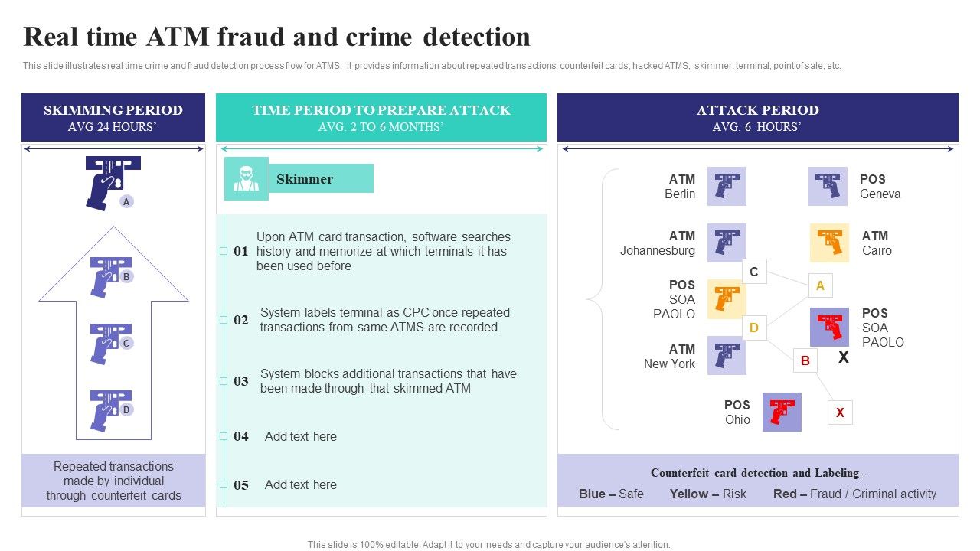Click the red X node box
980x551 pixels.
pyautogui.click(x=840, y=412)
